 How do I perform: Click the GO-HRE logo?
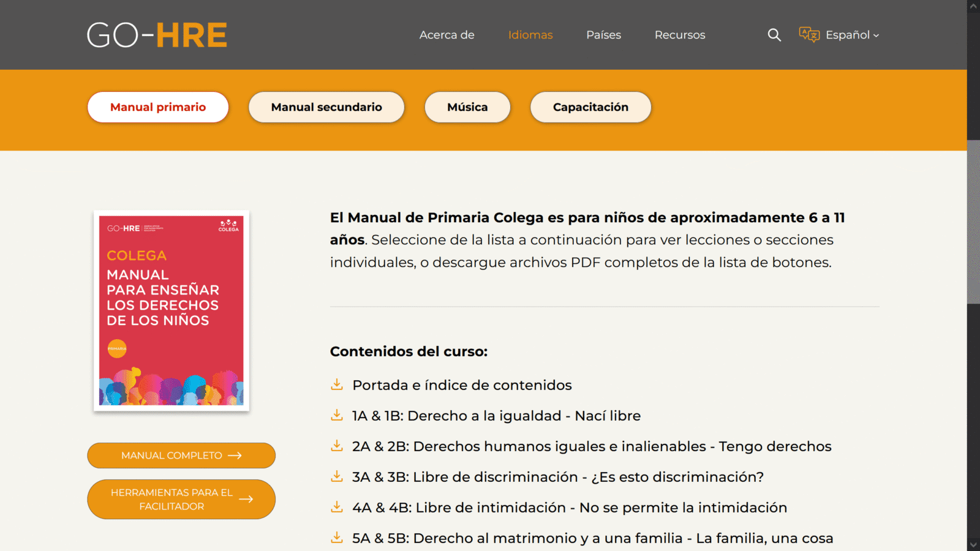coord(157,35)
